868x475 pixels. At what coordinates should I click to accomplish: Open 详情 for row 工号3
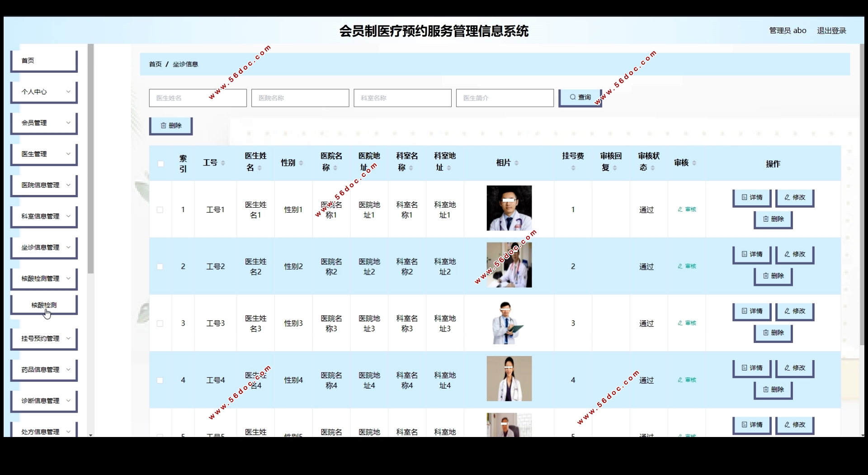(752, 311)
